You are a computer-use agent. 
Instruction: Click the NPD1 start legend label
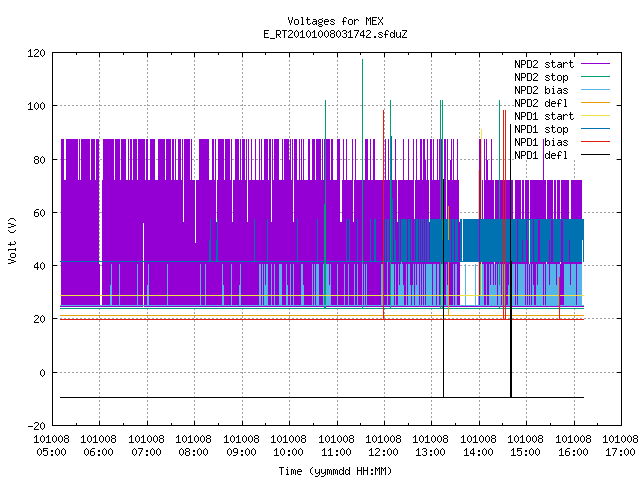click(x=544, y=116)
